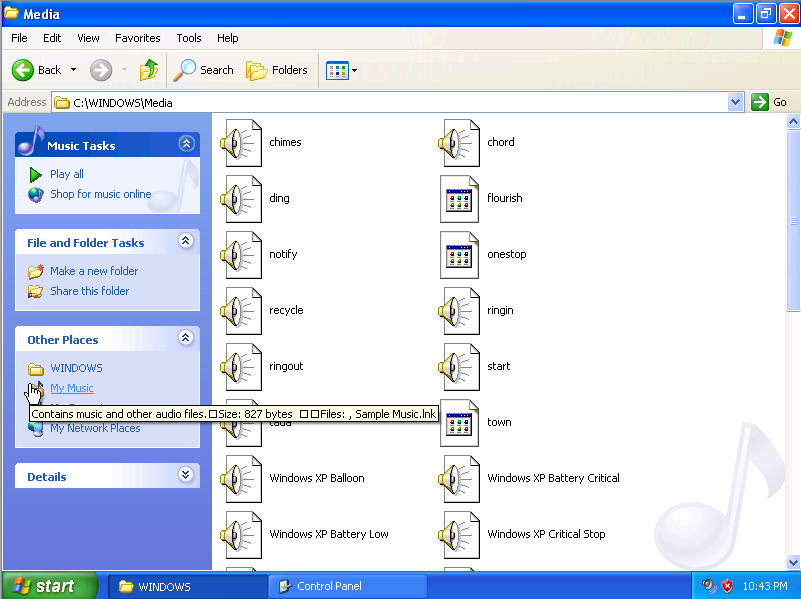Image resolution: width=801 pixels, height=599 pixels.
Task: Click the Shop for music online globe icon
Action: 36,195
